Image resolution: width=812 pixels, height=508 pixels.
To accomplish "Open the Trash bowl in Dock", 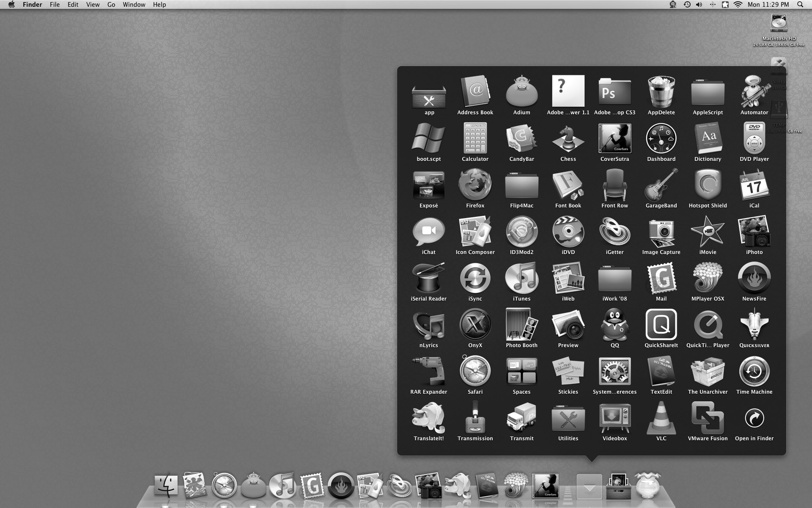I will click(647, 485).
